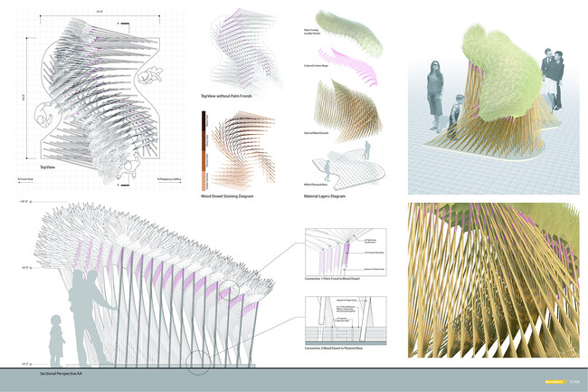Viewport: 588px width, 392px height.
Task: Click the 'To Temporary Gallery' direction label
Action: tap(169, 179)
